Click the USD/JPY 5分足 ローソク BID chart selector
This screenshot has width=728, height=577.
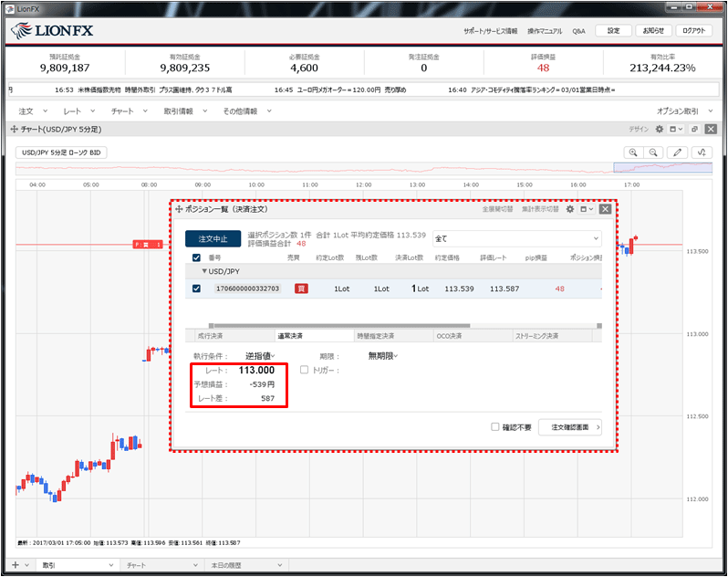click(61, 152)
